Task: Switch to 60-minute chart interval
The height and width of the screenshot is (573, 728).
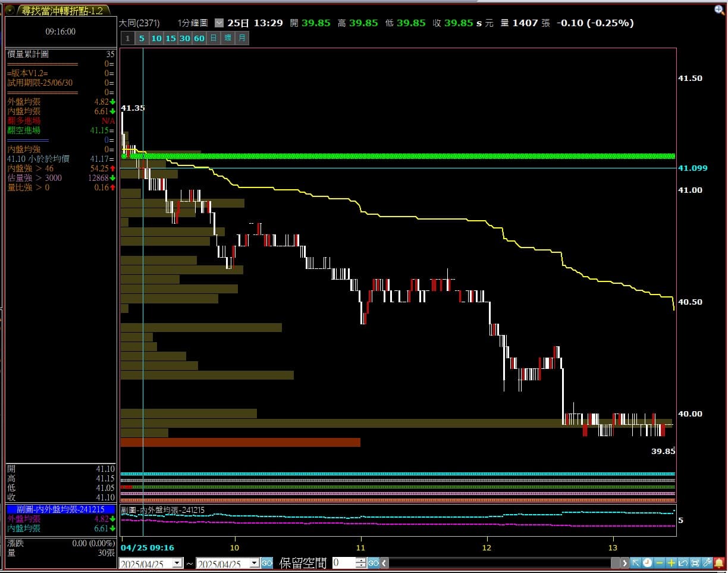Action: click(199, 39)
